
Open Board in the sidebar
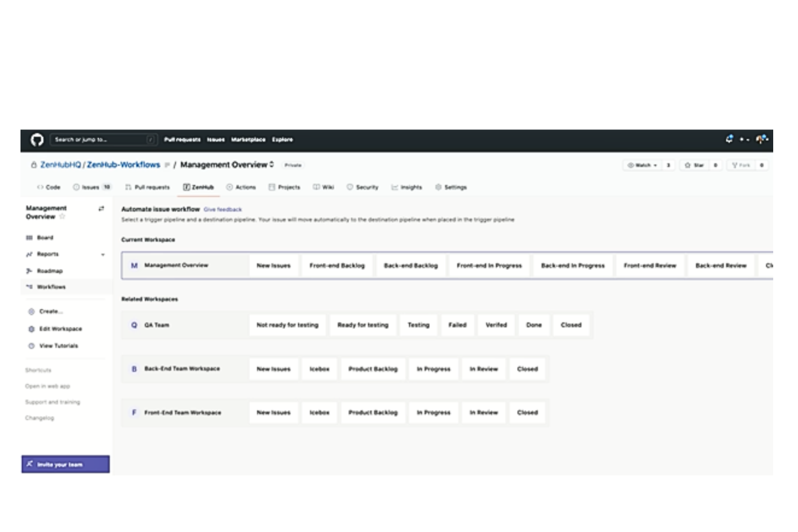40,238
